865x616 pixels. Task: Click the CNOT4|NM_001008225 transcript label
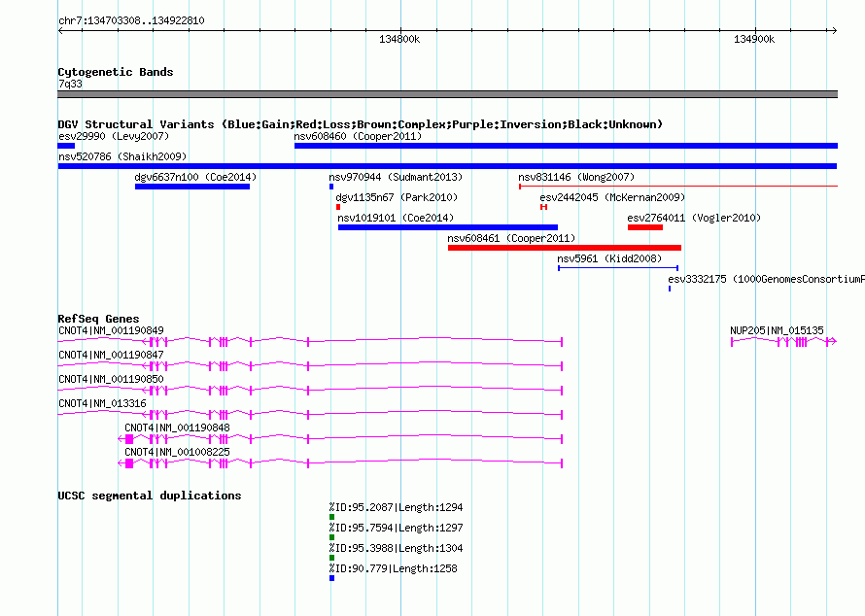point(177,452)
